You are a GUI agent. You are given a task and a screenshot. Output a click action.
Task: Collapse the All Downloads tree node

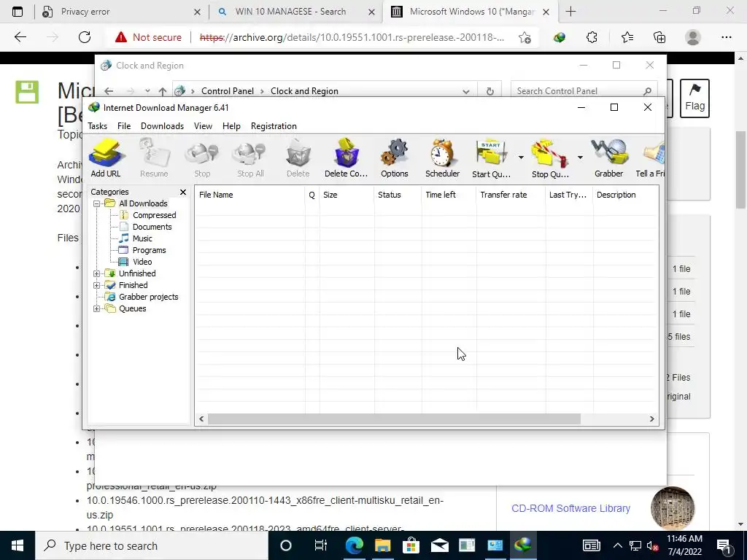point(96,204)
